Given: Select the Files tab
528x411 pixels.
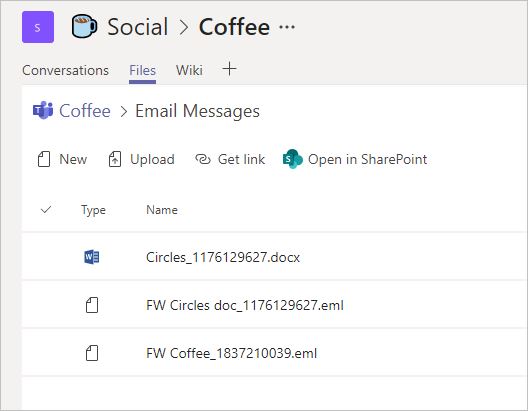Looking at the screenshot, I should 142,70.
